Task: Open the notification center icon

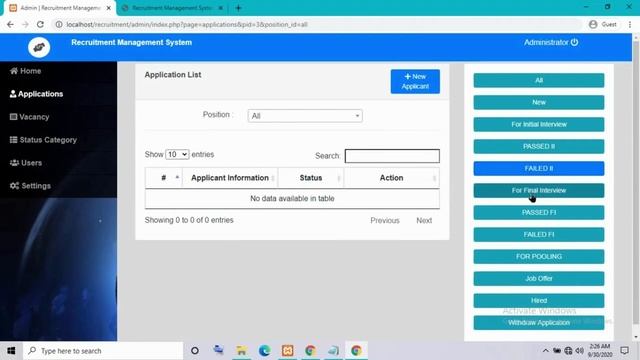Action: coord(624,351)
